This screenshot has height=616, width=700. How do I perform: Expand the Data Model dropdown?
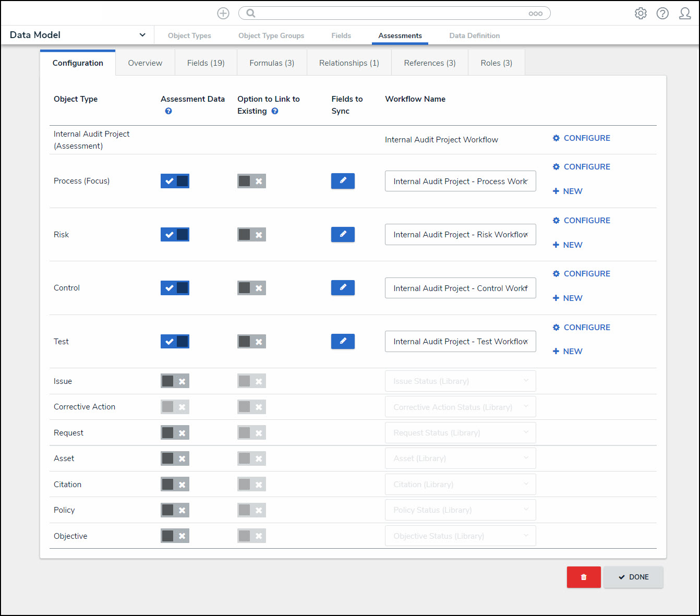point(142,35)
